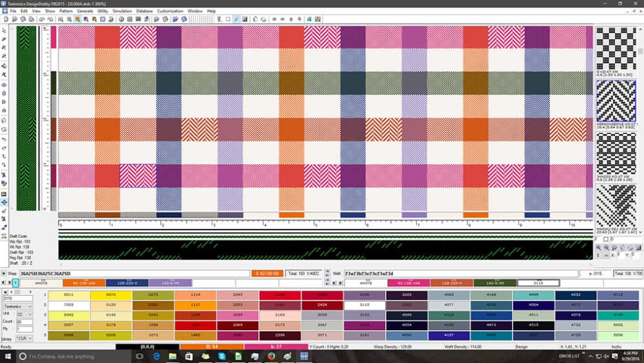Select the herringbone weave thumbnail
644x363 pixels.
click(x=616, y=101)
